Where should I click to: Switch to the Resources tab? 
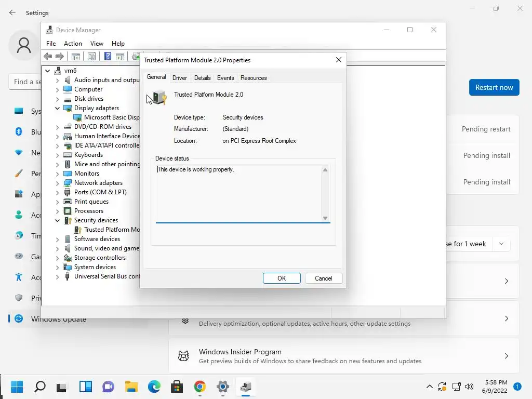pyautogui.click(x=254, y=78)
